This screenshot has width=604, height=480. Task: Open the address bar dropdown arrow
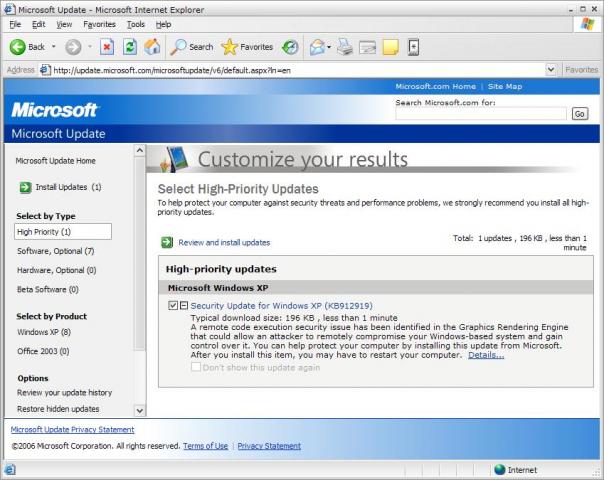click(x=551, y=69)
